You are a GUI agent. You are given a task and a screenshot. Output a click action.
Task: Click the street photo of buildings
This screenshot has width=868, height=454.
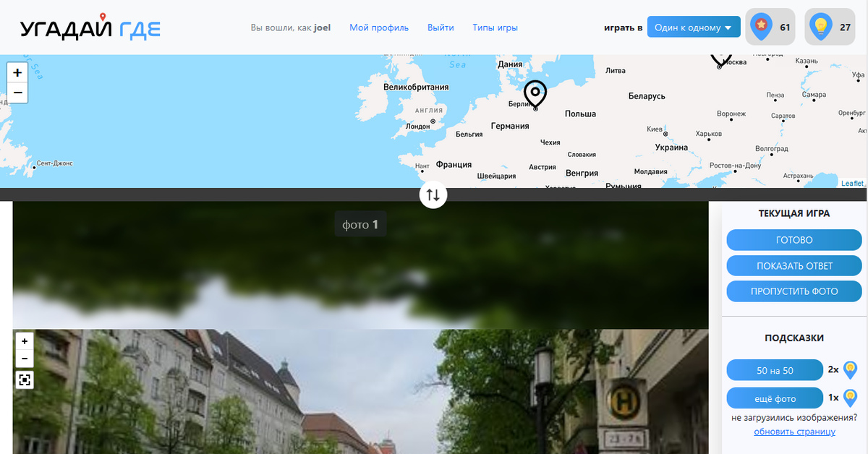[x=360, y=391]
